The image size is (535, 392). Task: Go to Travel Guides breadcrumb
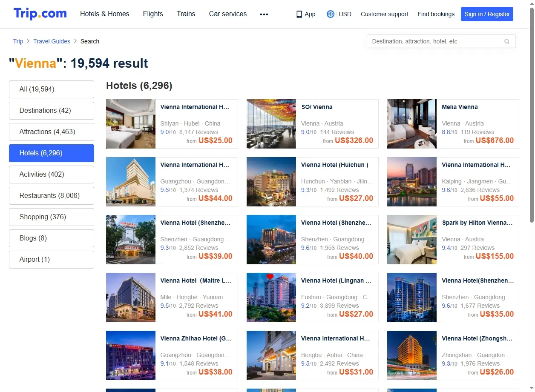(52, 41)
